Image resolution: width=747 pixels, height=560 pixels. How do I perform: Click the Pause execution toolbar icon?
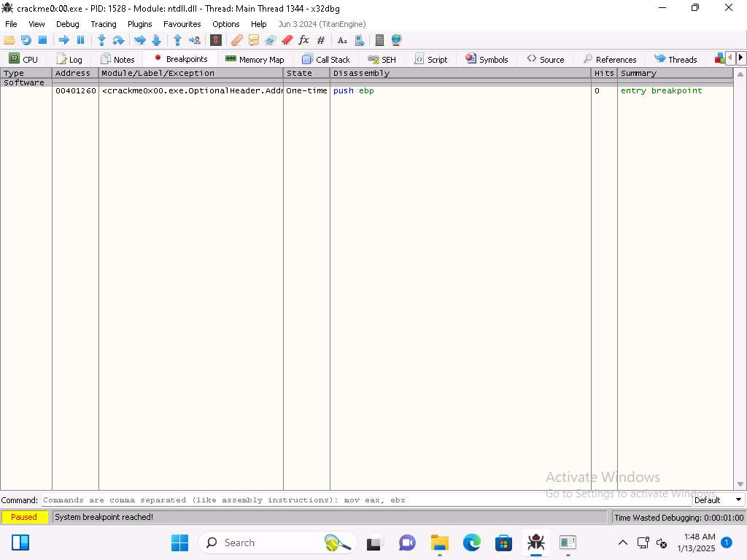pos(81,40)
